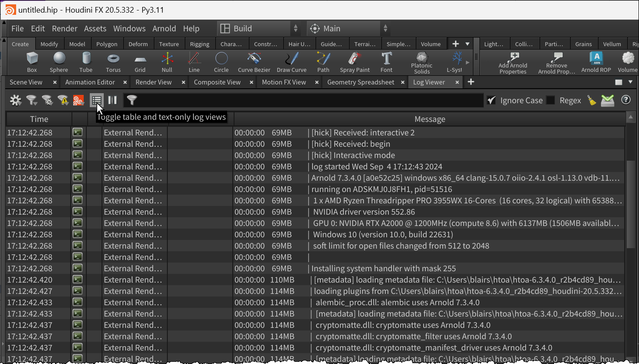This screenshot has width=639, height=364.
Task: Enable the Regex checkbox
Action: tap(551, 101)
